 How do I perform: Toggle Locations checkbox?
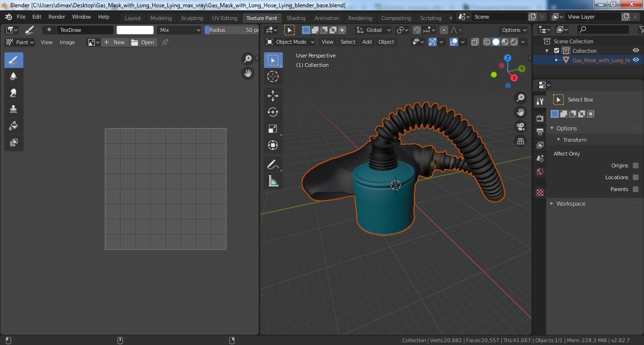636,177
